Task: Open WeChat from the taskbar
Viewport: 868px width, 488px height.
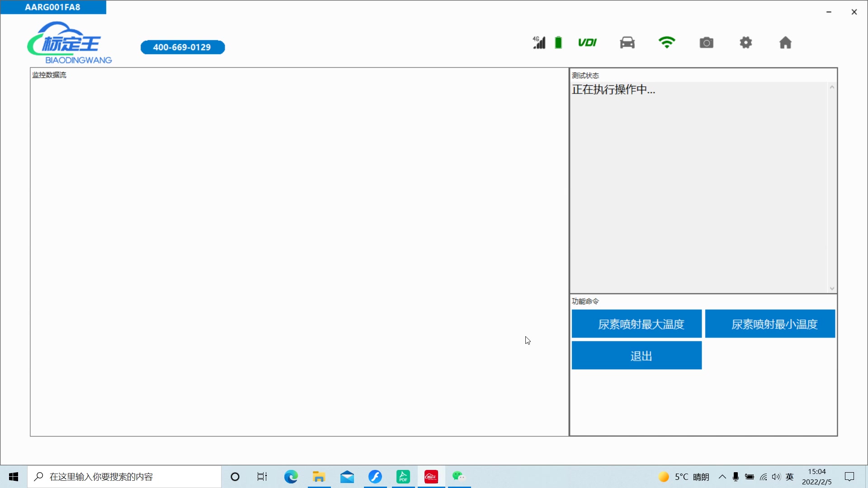Action: pyautogui.click(x=459, y=477)
